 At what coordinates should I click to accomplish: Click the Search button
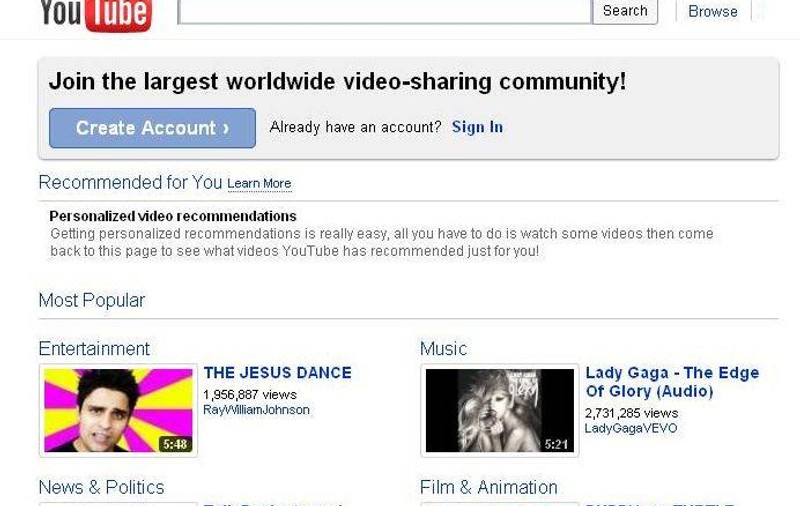pos(625,11)
